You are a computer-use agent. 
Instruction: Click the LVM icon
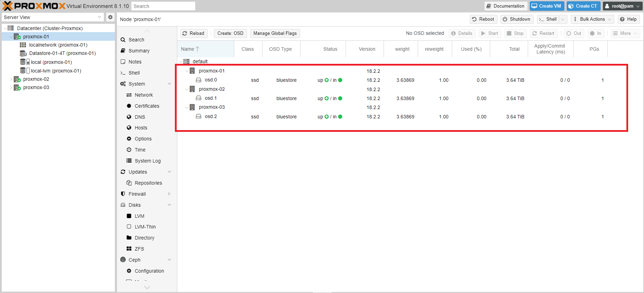[x=129, y=216]
